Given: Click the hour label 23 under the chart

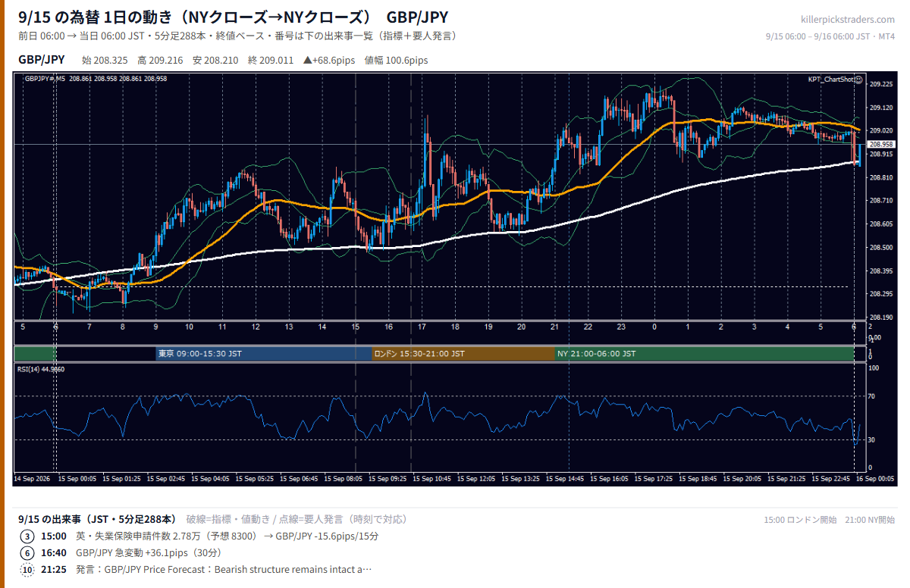Looking at the screenshot, I should point(621,327).
